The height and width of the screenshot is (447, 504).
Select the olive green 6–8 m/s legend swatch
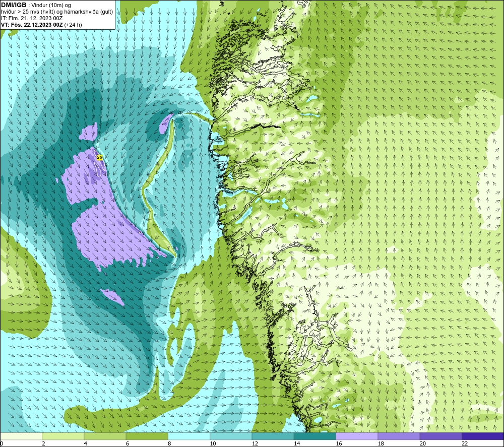click(x=147, y=436)
